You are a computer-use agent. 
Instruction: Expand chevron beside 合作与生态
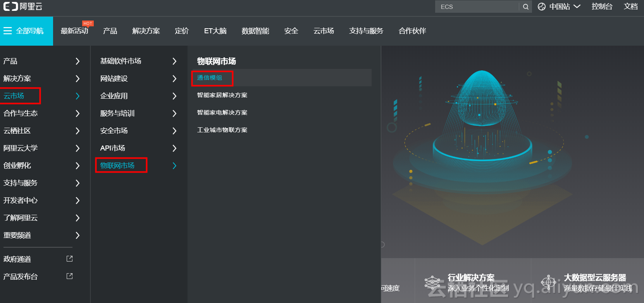[x=77, y=113]
